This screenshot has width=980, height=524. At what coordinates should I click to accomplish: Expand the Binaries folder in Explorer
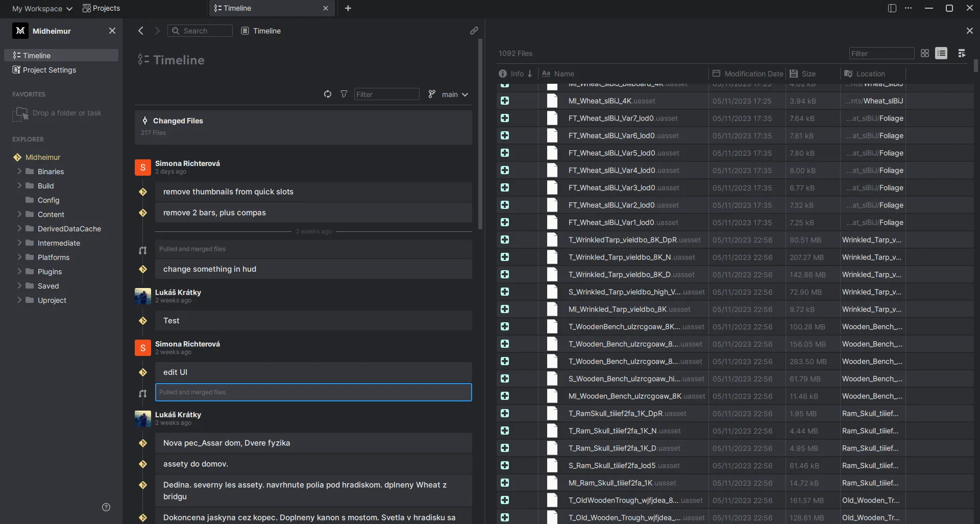(20, 172)
